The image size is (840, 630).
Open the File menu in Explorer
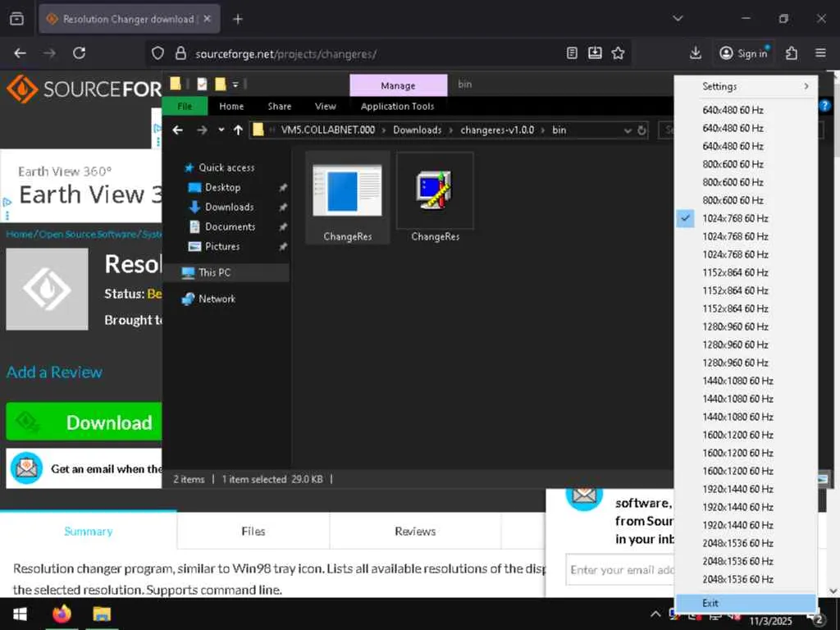[x=185, y=106]
